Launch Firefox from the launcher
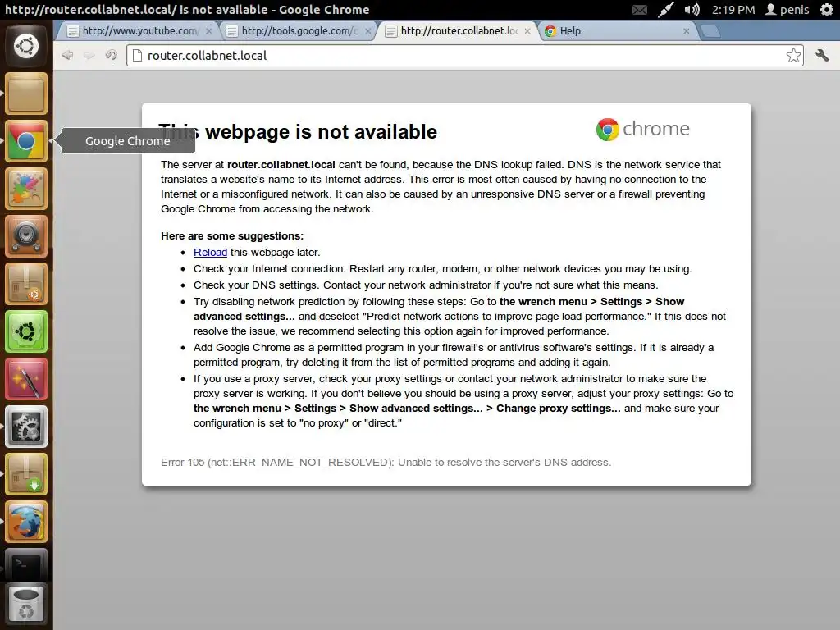Image resolution: width=840 pixels, height=630 pixels. point(26,523)
